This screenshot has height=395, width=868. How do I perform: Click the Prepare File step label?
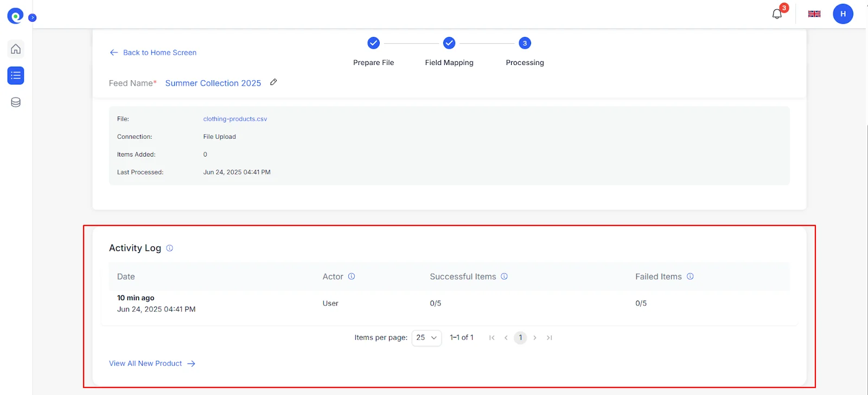[373, 63]
